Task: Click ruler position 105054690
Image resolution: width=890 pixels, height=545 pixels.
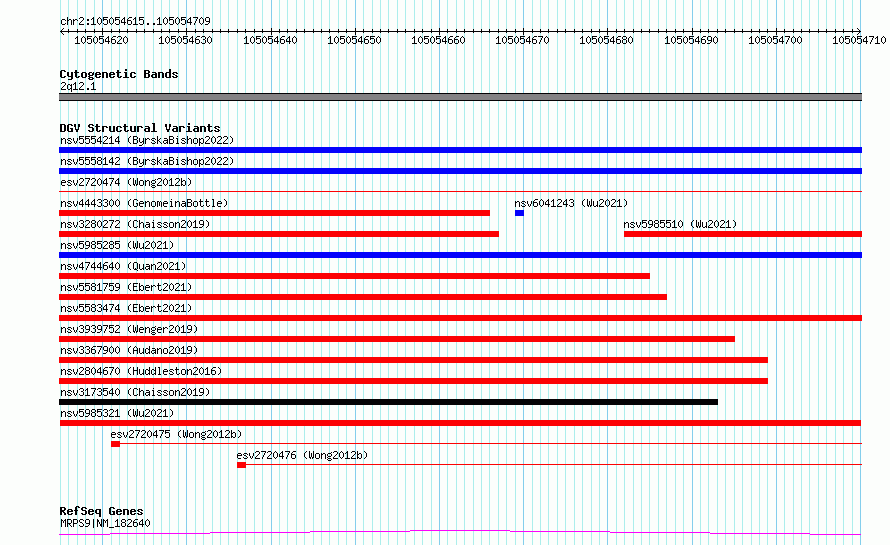Action: [x=691, y=40]
